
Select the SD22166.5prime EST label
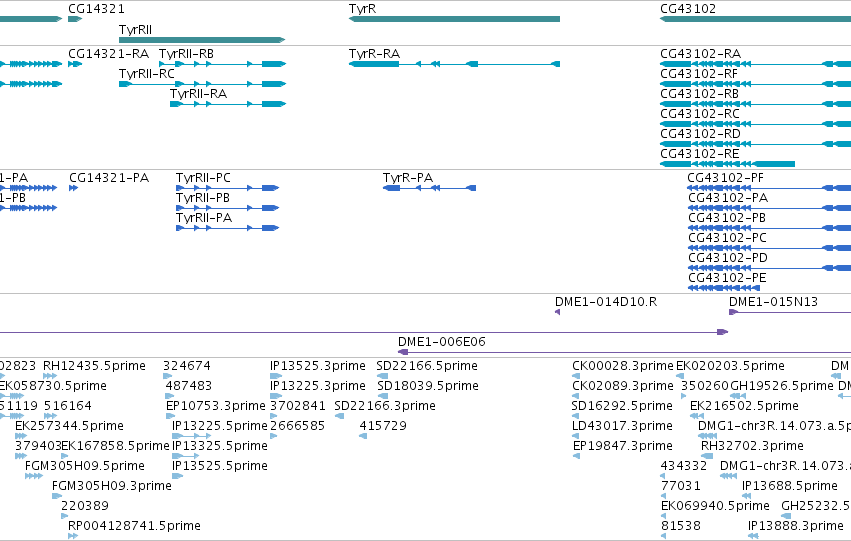click(427, 366)
